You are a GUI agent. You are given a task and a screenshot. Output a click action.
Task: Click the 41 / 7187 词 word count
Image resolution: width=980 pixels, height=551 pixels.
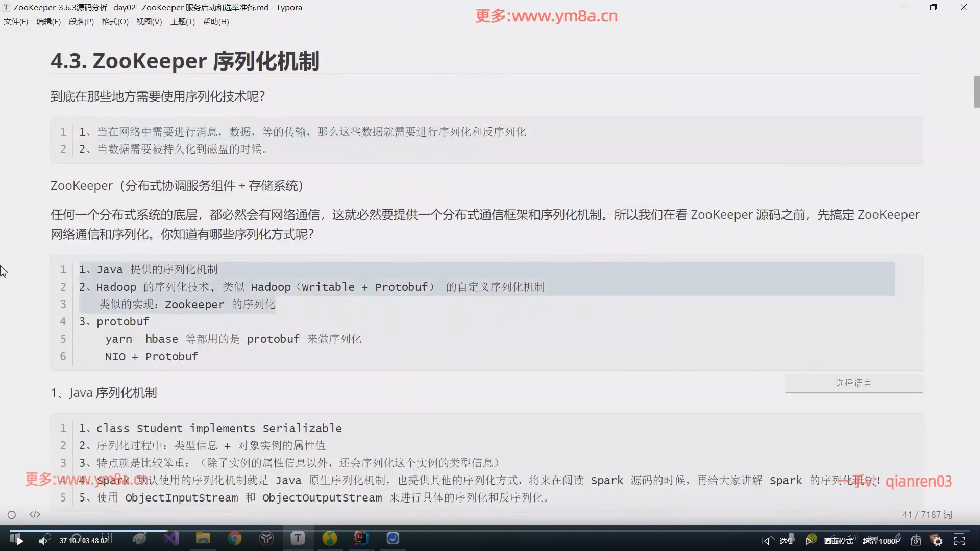[927, 515]
